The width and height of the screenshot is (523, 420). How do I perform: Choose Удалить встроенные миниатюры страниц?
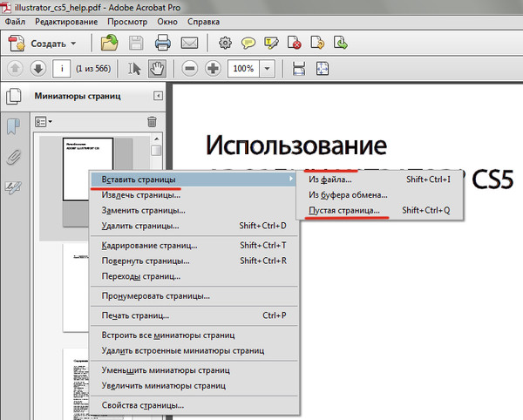pyautogui.click(x=194, y=350)
